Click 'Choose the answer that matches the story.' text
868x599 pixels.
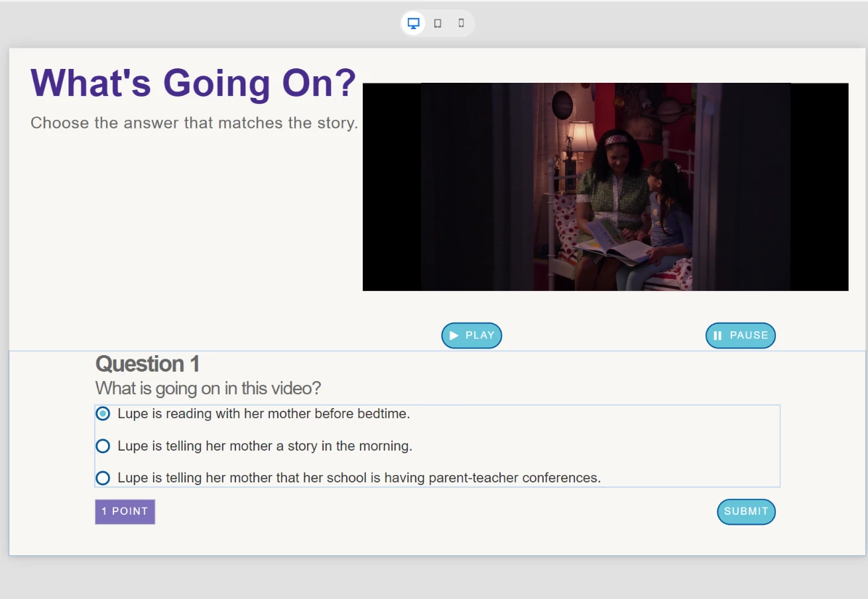(x=194, y=123)
